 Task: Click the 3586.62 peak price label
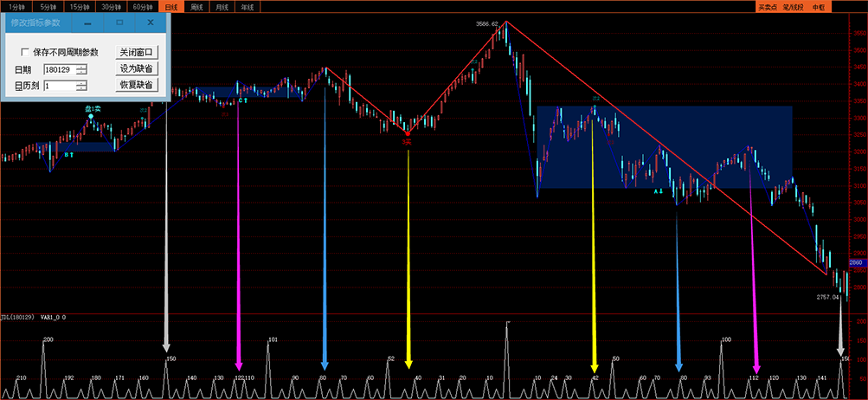pos(486,24)
